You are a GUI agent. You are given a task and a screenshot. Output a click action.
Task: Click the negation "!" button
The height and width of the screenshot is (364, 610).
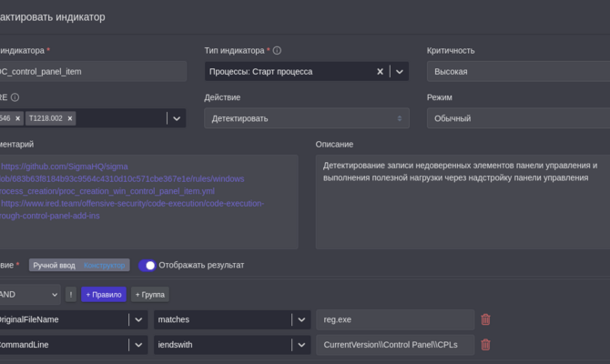point(71,294)
